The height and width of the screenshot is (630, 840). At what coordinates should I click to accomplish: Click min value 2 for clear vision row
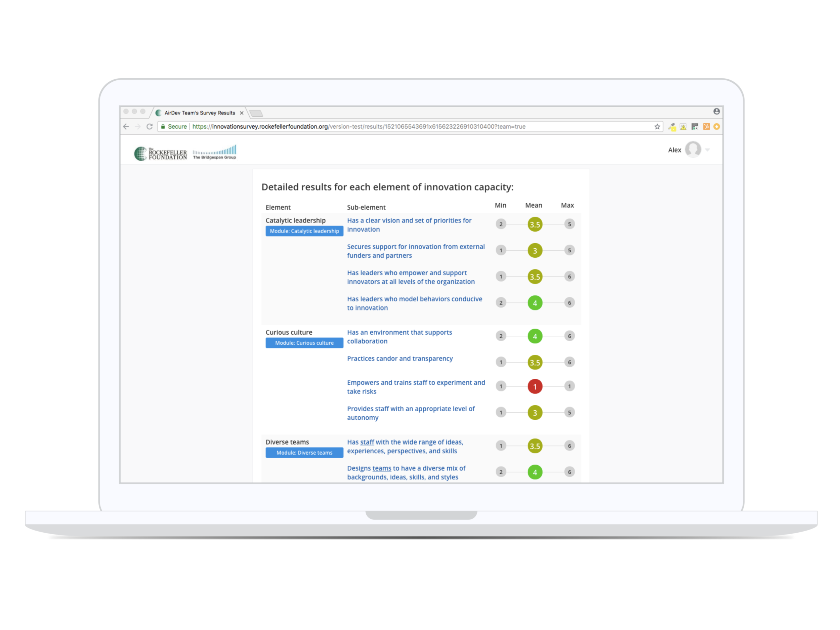501,224
